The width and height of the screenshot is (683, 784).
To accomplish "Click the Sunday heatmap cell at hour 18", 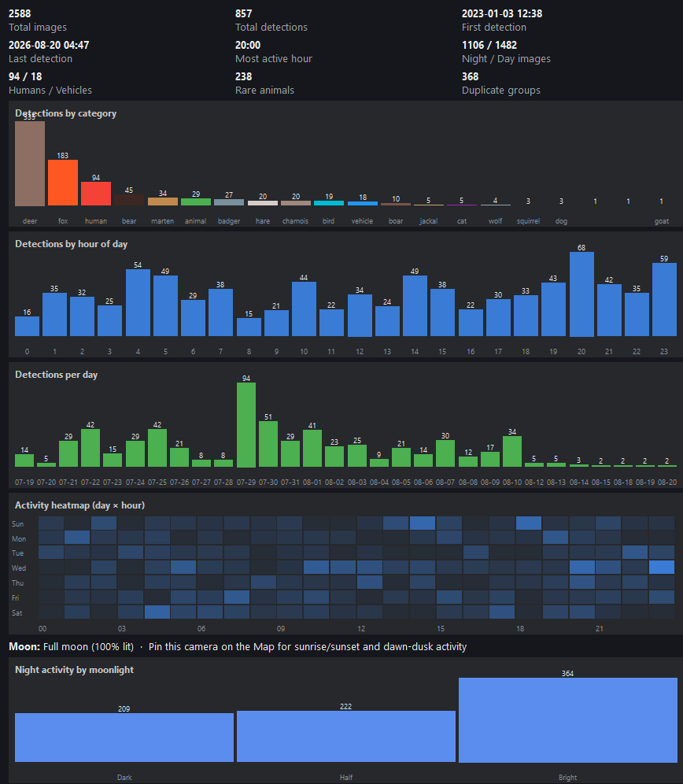I will [x=529, y=523].
